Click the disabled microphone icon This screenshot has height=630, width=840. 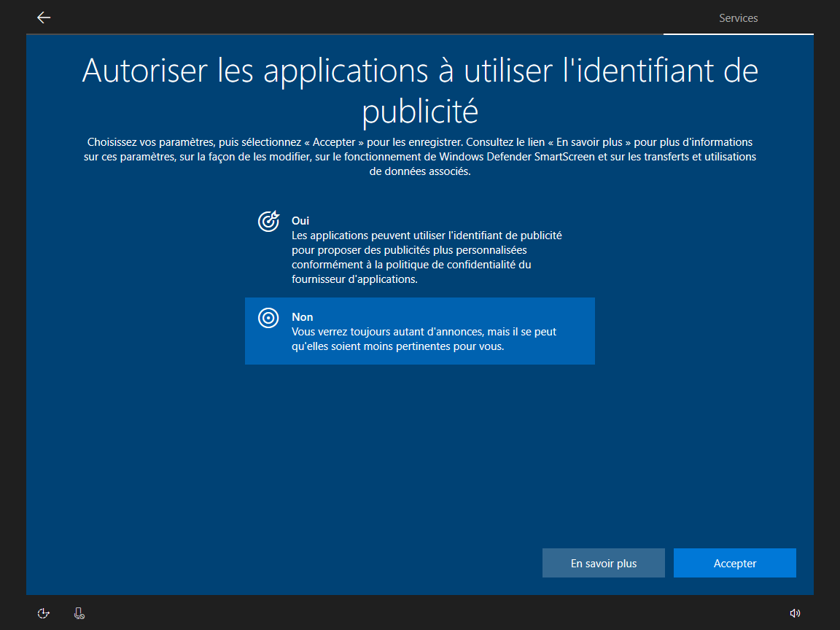click(x=79, y=613)
